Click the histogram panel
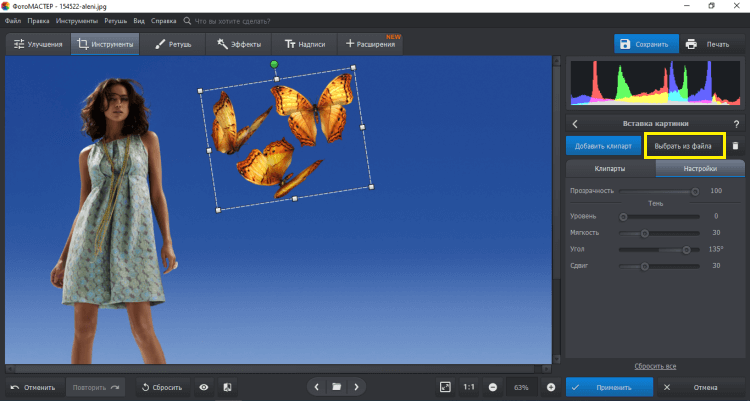Image resolution: width=750 pixels, height=401 pixels. [x=655, y=83]
